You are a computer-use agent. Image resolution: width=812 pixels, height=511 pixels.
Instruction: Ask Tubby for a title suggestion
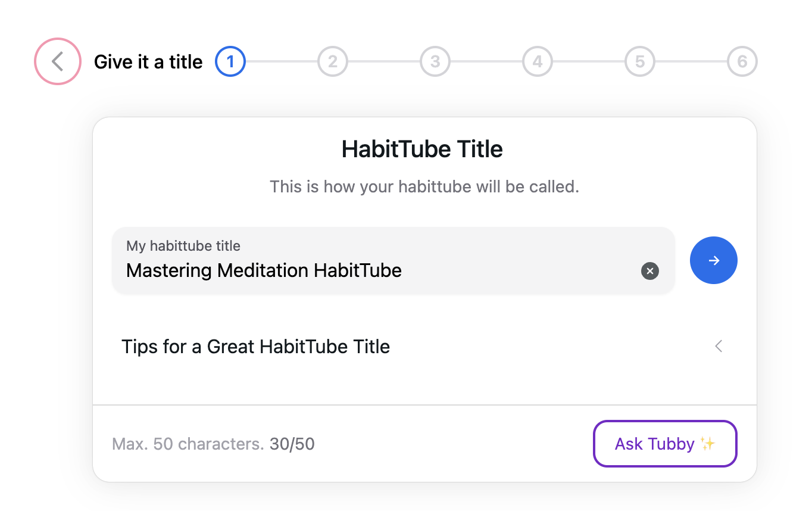coord(665,444)
